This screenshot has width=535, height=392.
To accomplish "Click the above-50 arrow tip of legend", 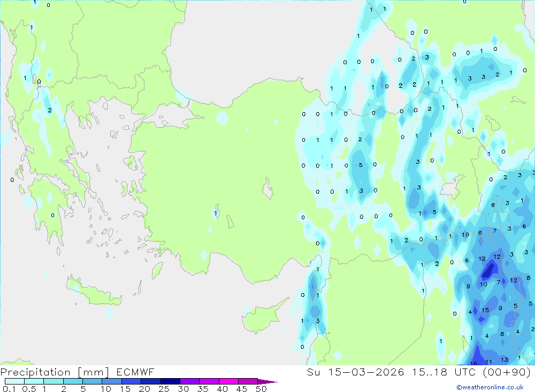I will 267,382.
